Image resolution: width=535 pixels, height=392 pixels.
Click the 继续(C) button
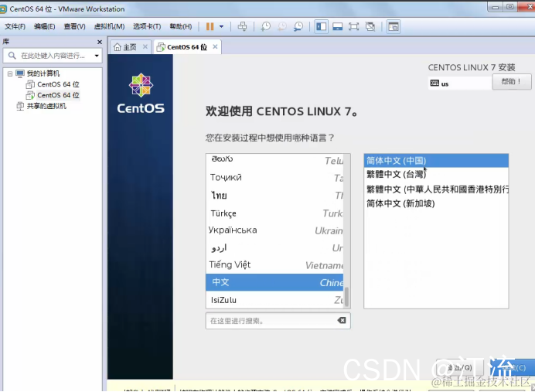click(513, 368)
